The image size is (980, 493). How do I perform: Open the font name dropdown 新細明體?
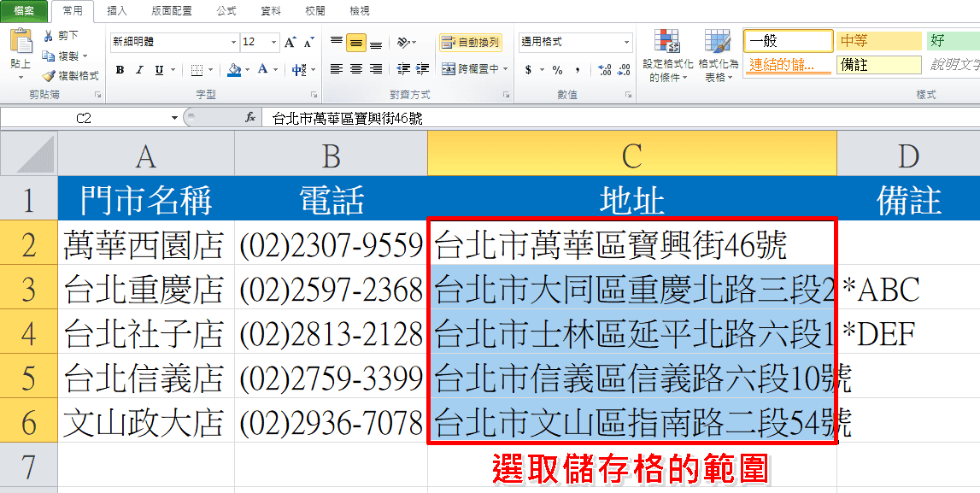click(173, 42)
